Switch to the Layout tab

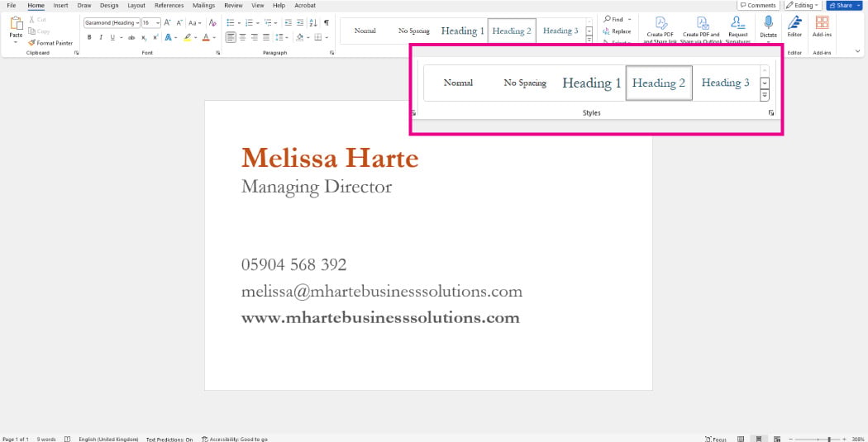[x=136, y=6]
